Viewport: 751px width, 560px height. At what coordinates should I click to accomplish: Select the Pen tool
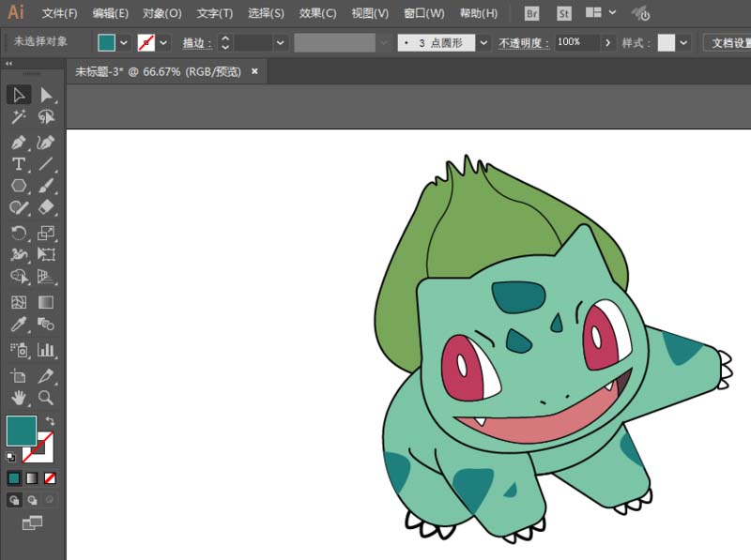[x=19, y=143]
